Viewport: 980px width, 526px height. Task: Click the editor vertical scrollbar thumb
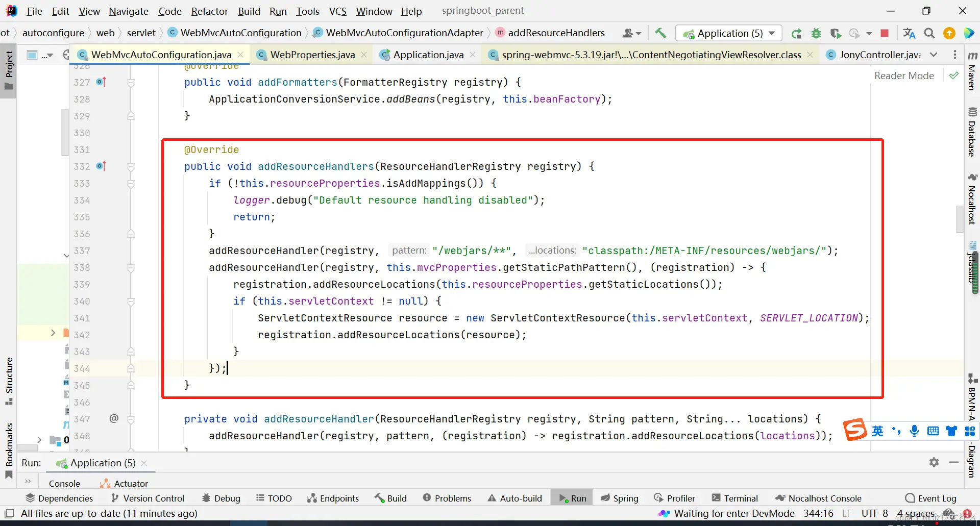point(959,219)
